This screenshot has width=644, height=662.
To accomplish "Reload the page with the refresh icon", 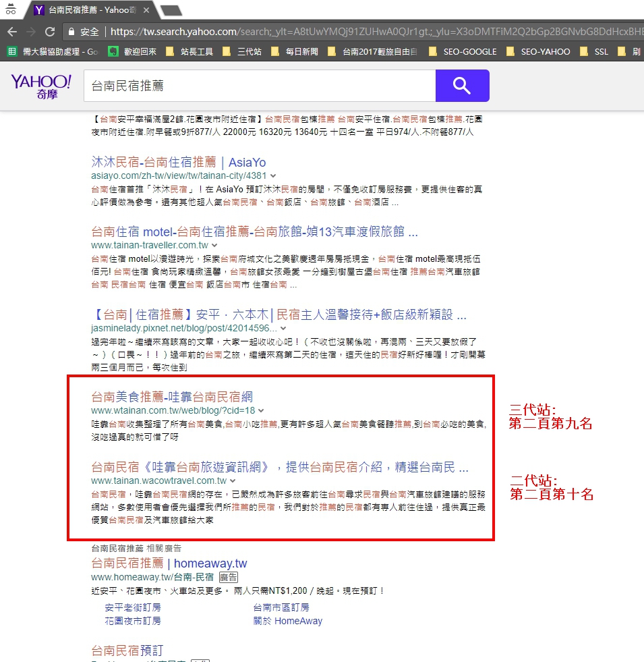I will click(50, 32).
